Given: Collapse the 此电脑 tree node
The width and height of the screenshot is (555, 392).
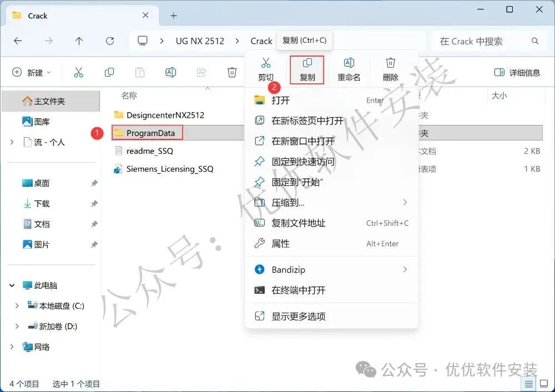Looking at the screenshot, I should click(x=12, y=285).
